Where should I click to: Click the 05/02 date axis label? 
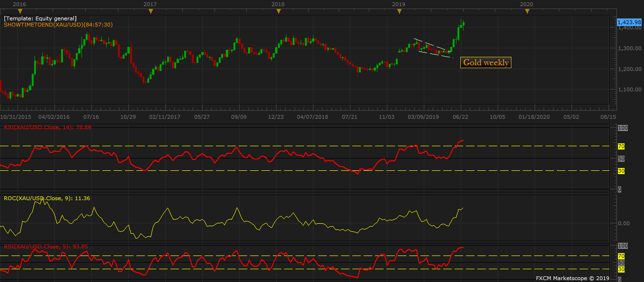tap(571, 116)
